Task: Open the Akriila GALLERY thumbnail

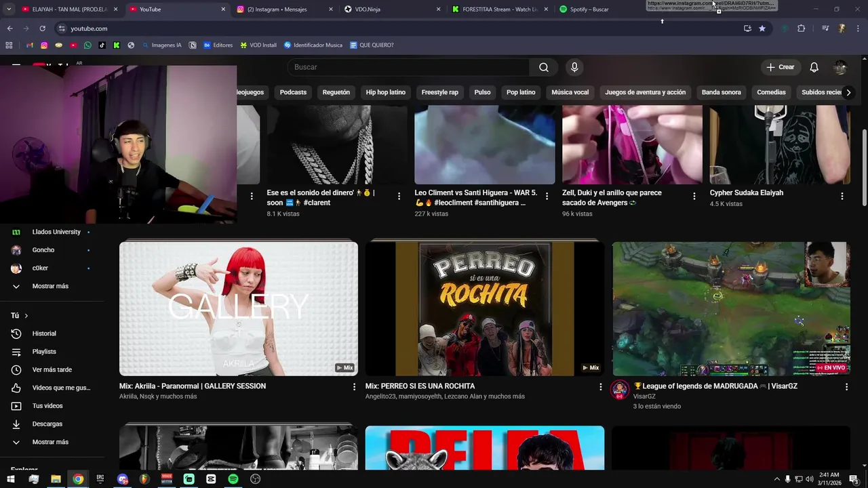Action: [239, 308]
